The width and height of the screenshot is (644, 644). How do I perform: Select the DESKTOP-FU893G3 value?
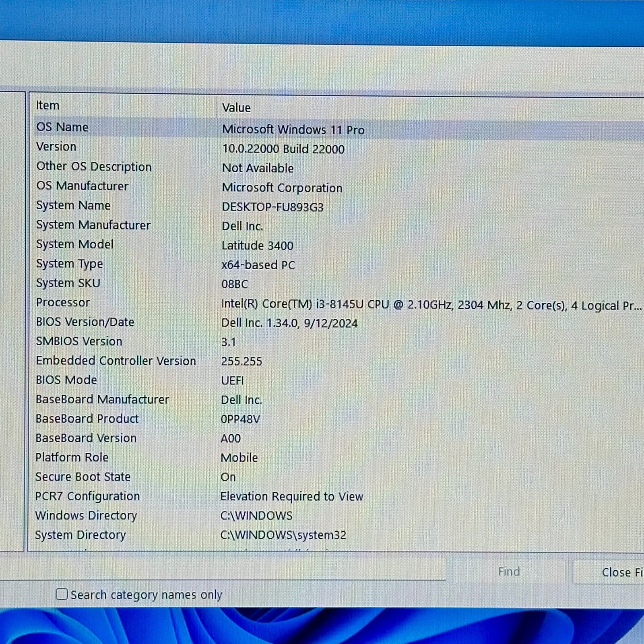(273, 207)
